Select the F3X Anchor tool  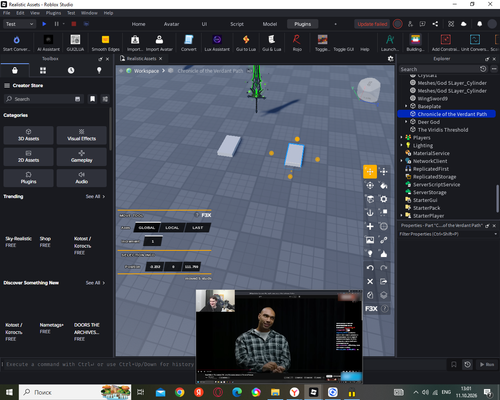coord(370,213)
